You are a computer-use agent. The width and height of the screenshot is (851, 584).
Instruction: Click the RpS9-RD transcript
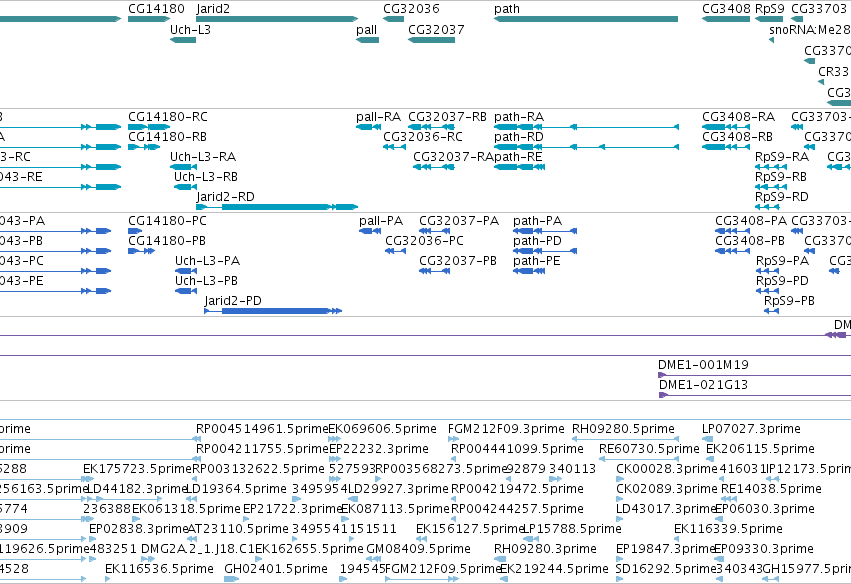782,197
